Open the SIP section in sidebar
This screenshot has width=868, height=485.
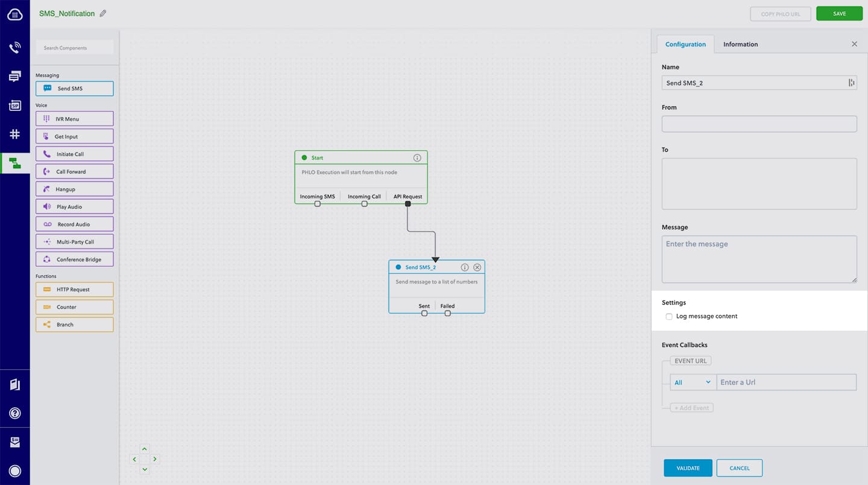click(15, 106)
